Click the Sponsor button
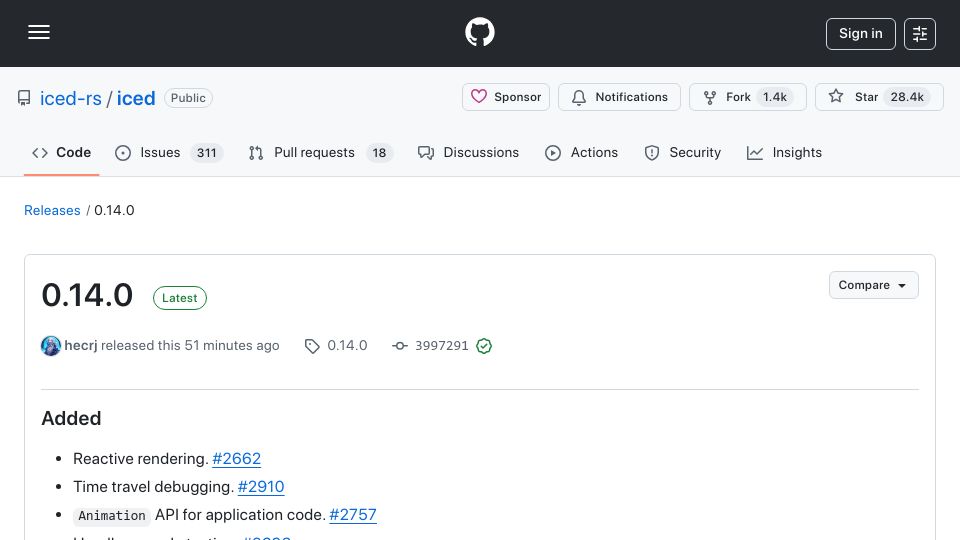The width and height of the screenshot is (960, 540). click(506, 97)
